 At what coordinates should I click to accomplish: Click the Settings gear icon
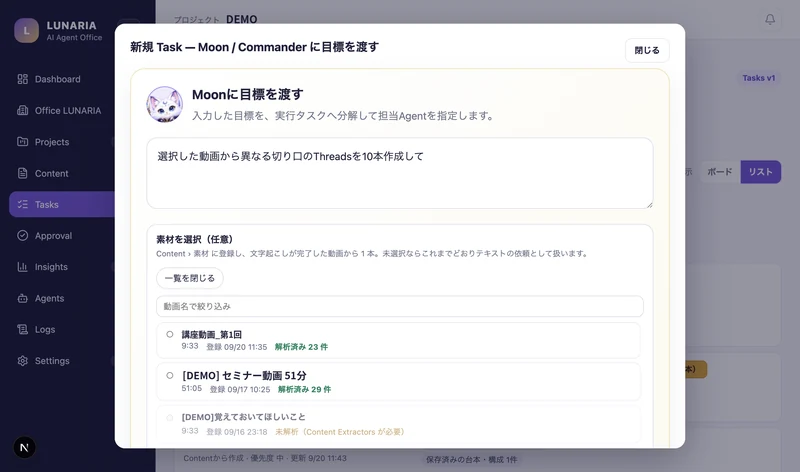pyautogui.click(x=22, y=360)
